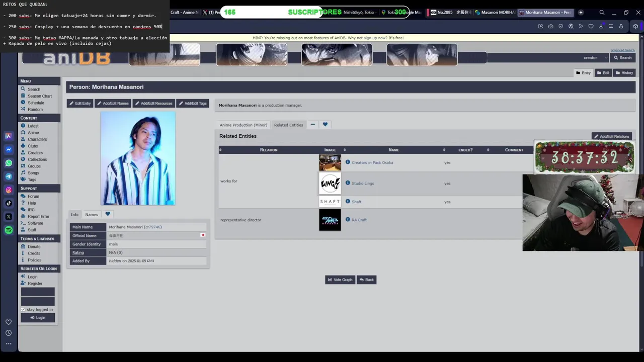This screenshot has width=644, height=362.
Task: Click Add/Edit Names button
Action: [113, 103]
